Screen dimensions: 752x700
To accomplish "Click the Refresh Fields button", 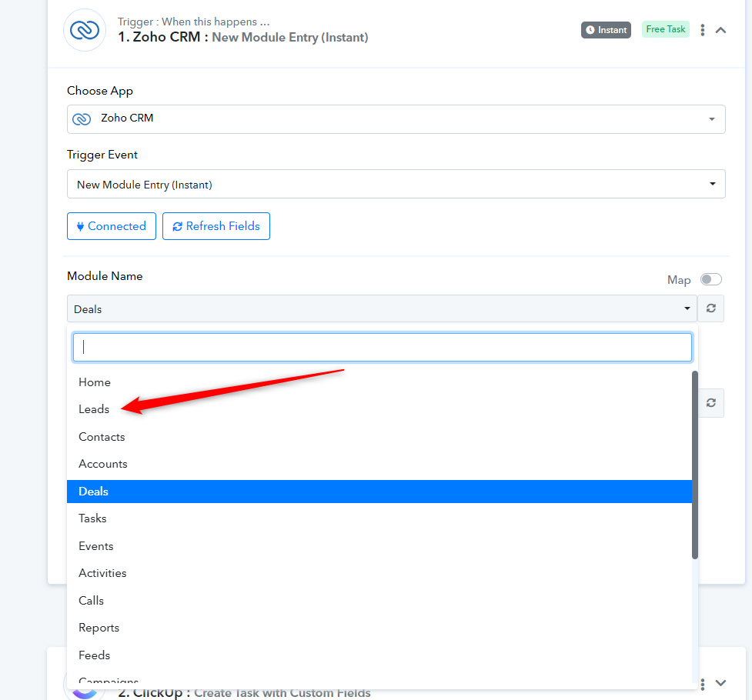I will (216, 226).
